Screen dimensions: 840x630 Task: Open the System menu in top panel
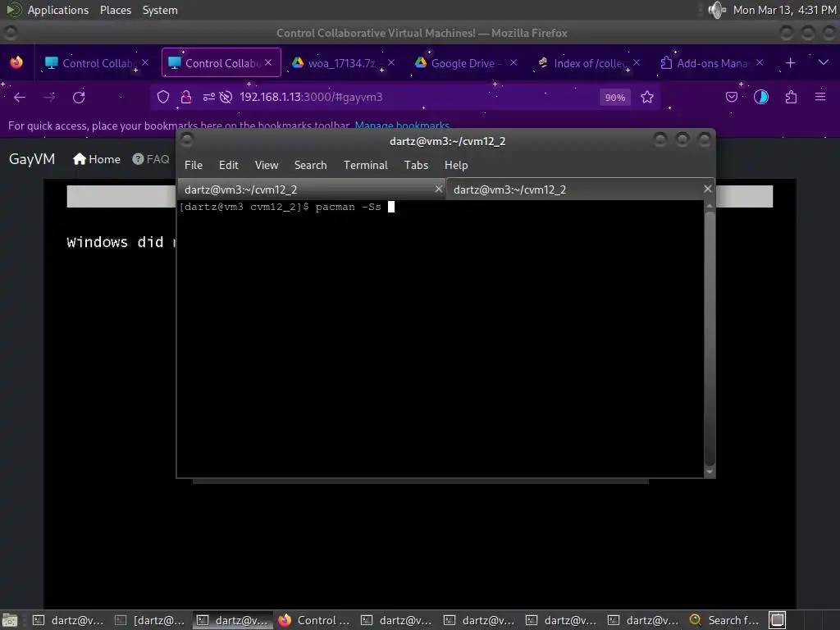(160, 10)
